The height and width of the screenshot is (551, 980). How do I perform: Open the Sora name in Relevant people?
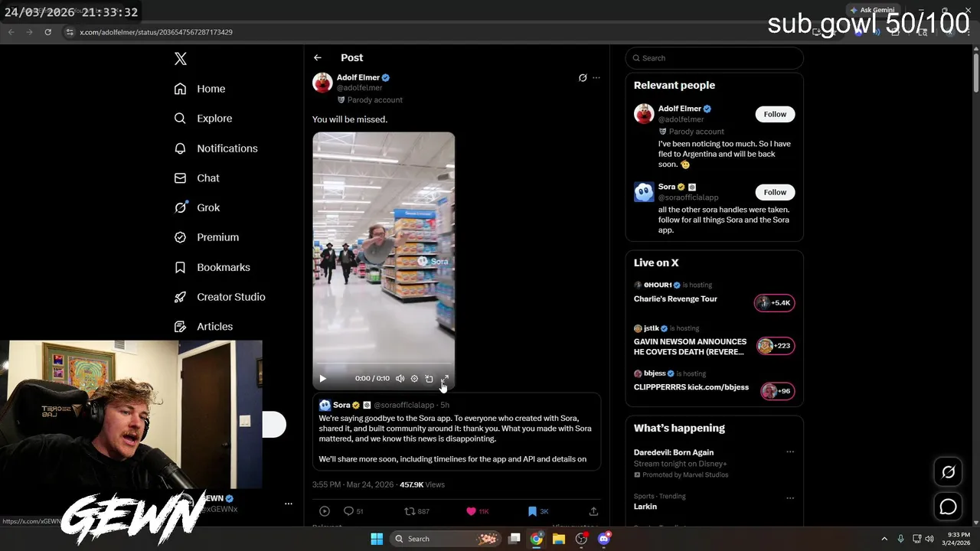[x=667, y=187]
